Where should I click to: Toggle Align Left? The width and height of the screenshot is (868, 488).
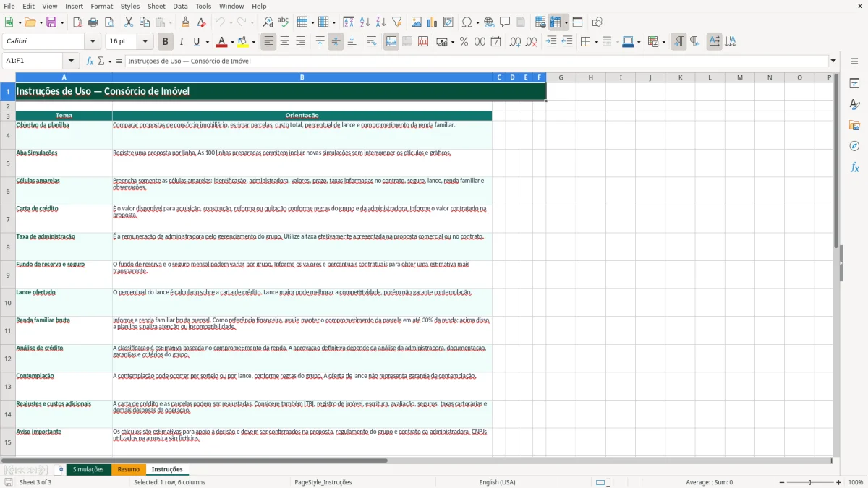(x=269, y=42)
